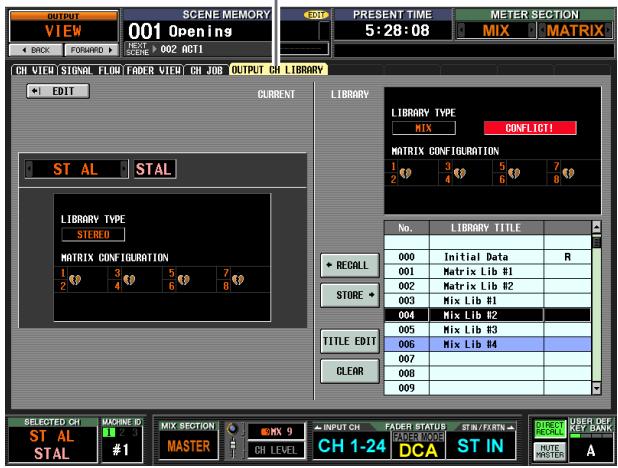Click the STAL channel name box
Viewport: 618px width, 468px height.
pos(154,169)
